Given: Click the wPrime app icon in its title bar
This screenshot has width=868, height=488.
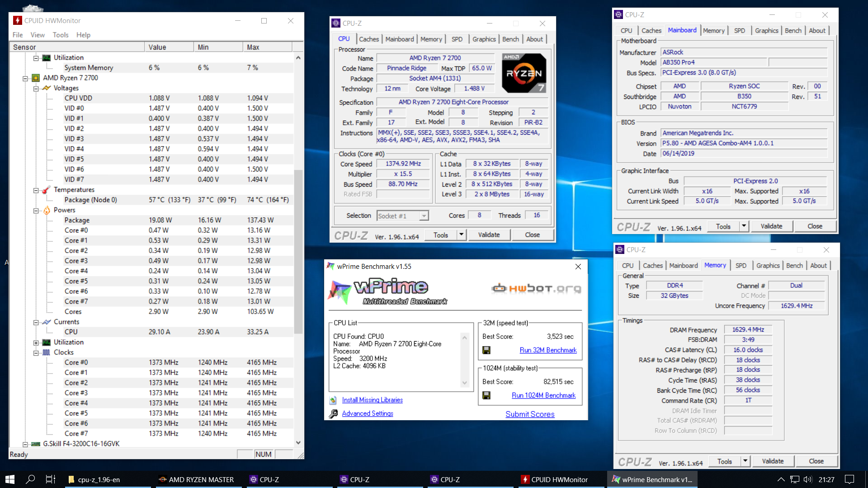Looking at the screenshot, I should [330, 266].
